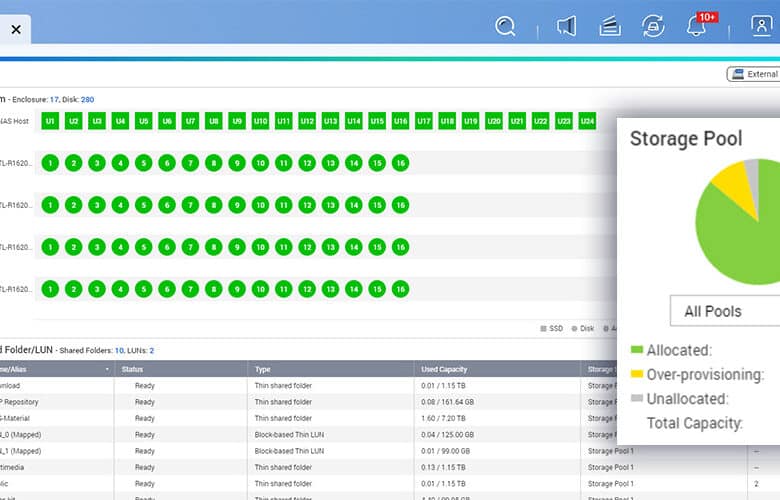Click the External button
This screenshot has height=500, width=780.
(x=754, y=74)
